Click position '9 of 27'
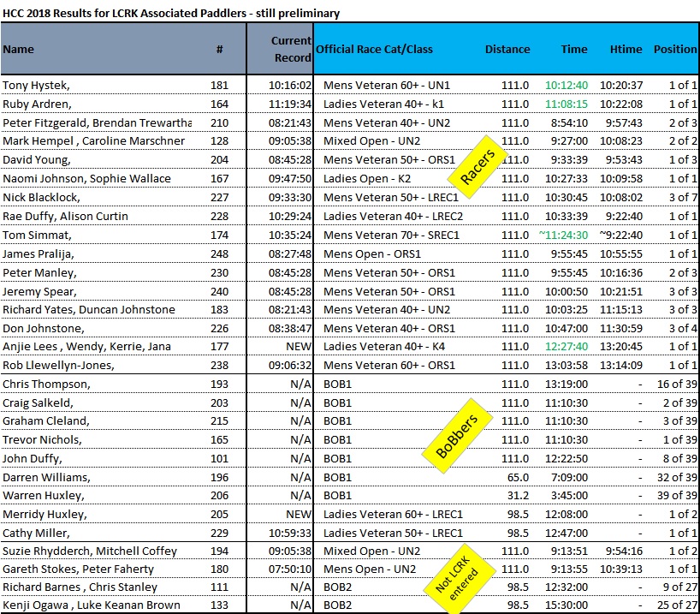Screen dimensions: 700x614 (680, 587)
